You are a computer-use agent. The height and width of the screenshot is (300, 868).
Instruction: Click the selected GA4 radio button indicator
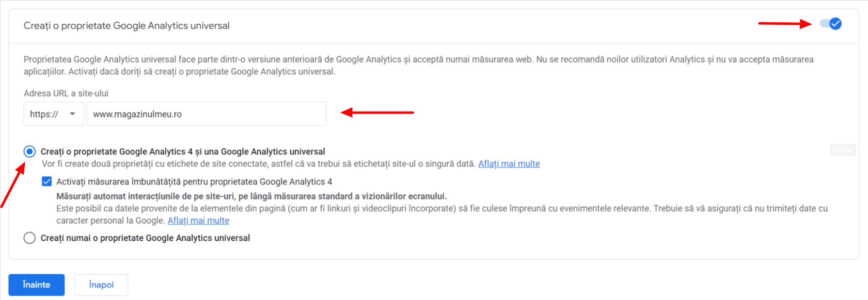(29, 151)
